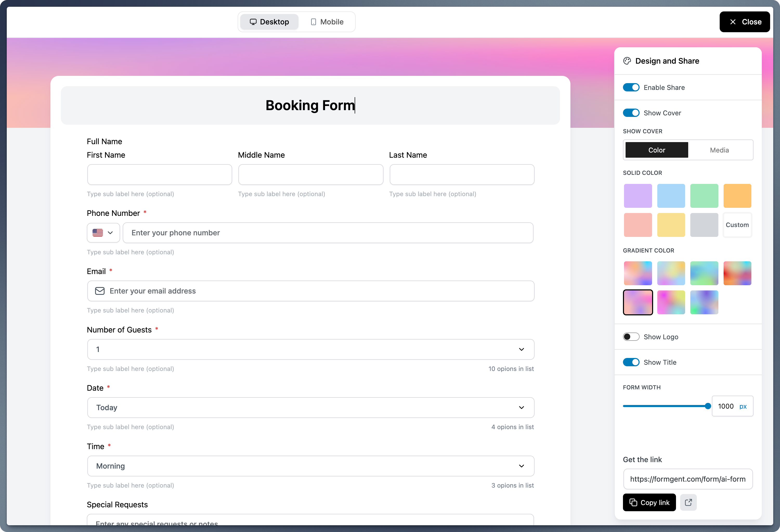Screen dimensions: 780x532
Task: Expand the Number of Guests dropdown
Action: [x=310, y=349]
